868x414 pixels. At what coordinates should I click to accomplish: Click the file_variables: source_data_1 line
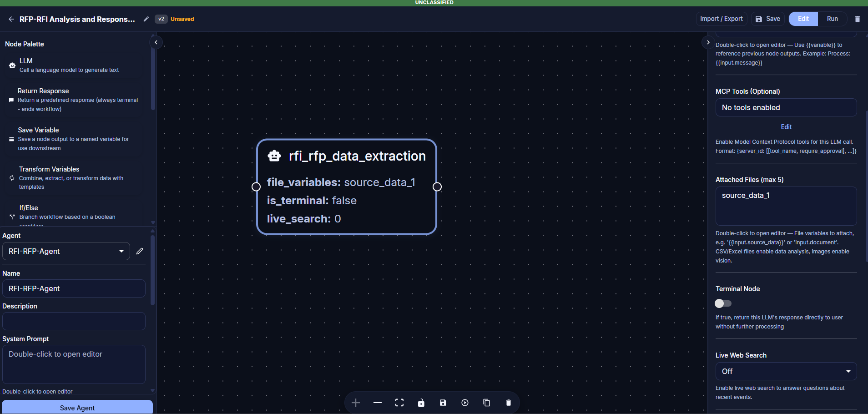pyautogui.click(x=341, y=182)
